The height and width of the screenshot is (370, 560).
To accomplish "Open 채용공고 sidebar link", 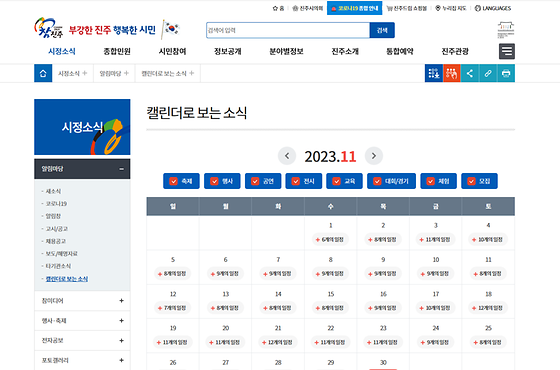I will click(x=56, y=241).
